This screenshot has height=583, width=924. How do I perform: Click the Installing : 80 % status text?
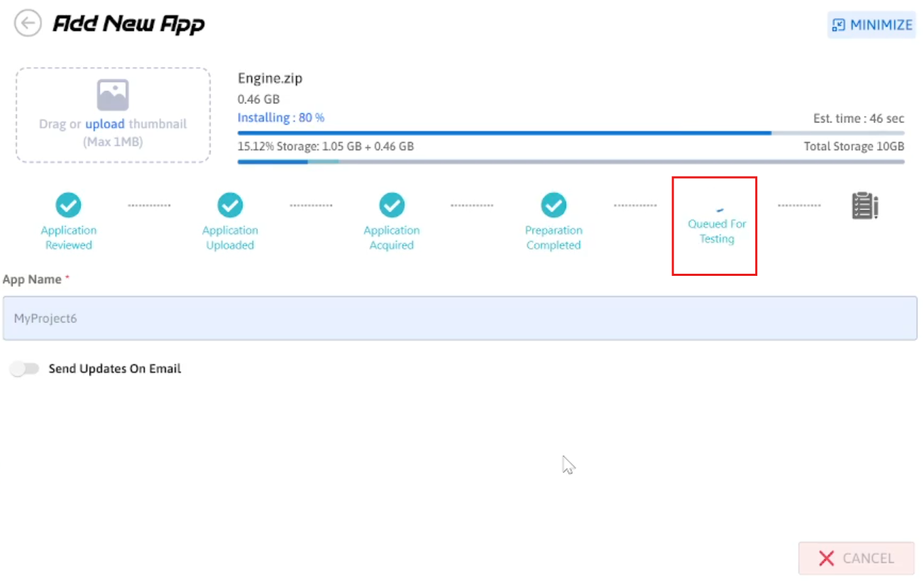[x=281, y=118]
